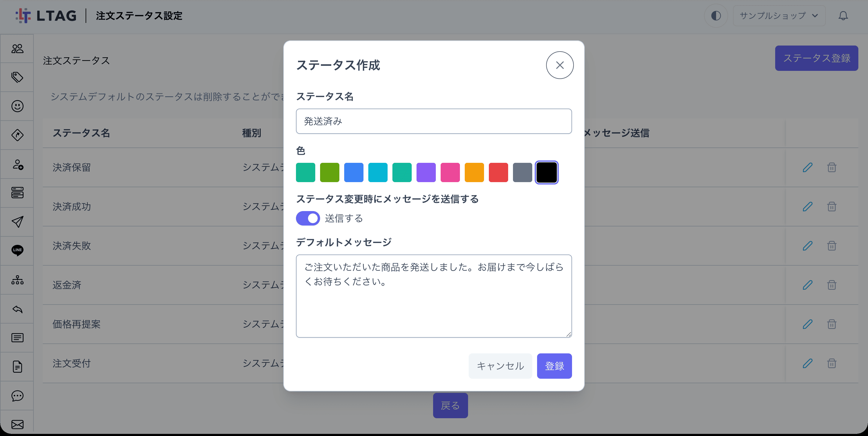Click the notification bell icon
The height and width of the screenshot is (436, 868).
[x=843, y=15]
